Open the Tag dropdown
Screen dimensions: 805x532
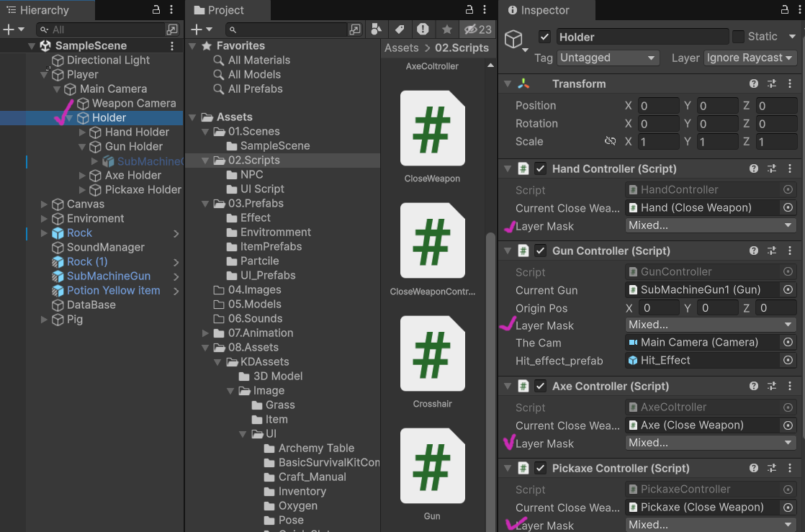(x=608, y=58)
